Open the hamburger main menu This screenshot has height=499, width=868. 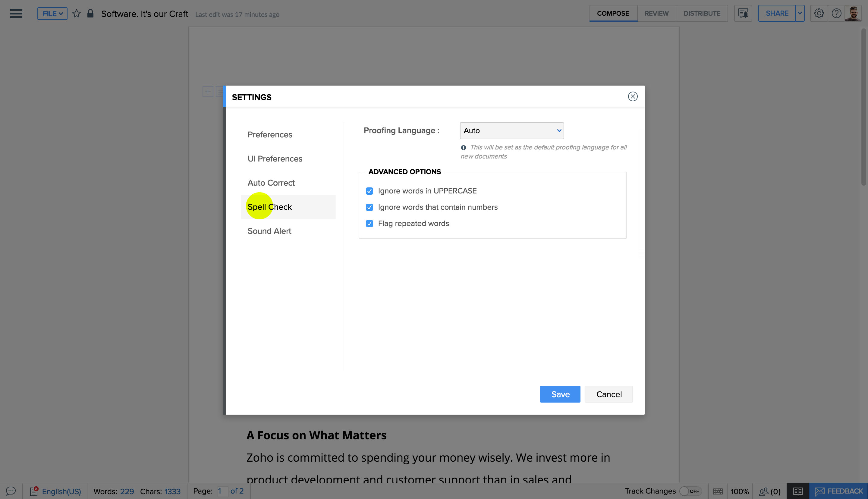pos(16,14)
